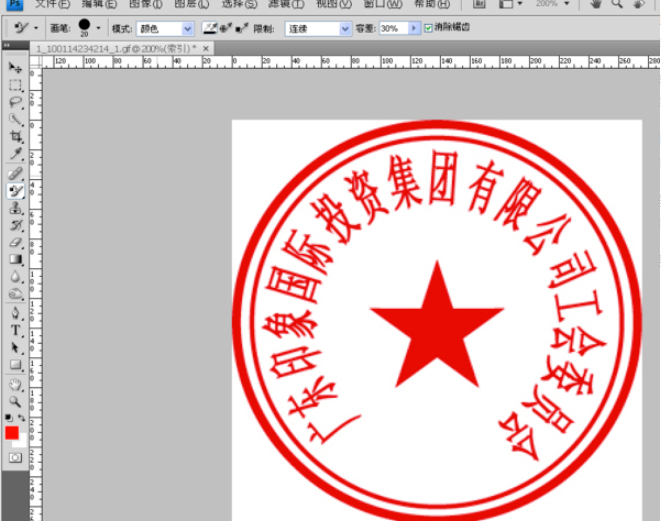This screenshot has width=661, height=521.
Task: Toggle the 消除锯齿 anti-alias checkbox
Action: (428, 28)
